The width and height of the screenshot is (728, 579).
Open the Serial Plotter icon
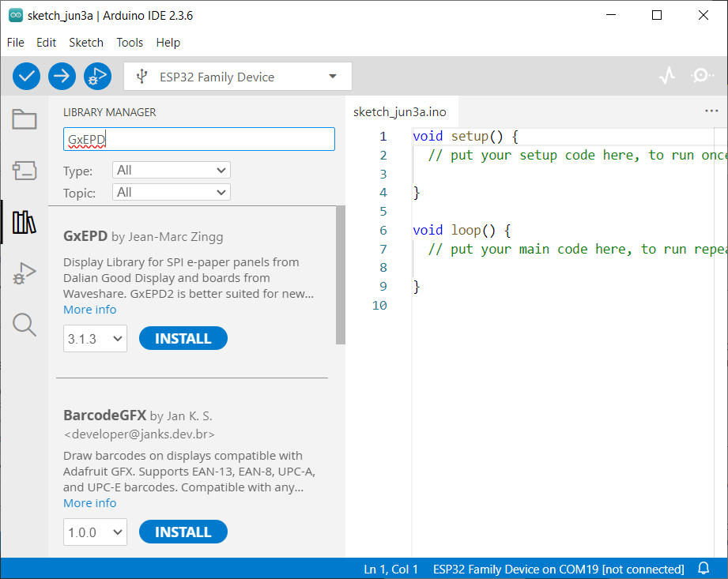pos(667,76)
